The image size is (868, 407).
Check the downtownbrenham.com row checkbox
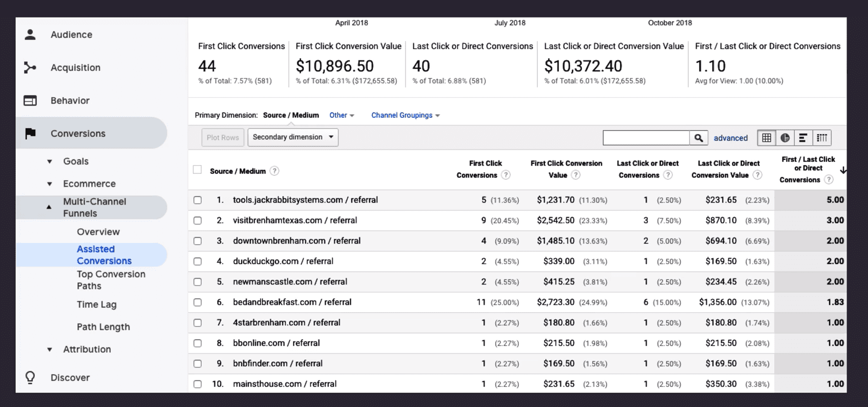(x=198, y=241)
